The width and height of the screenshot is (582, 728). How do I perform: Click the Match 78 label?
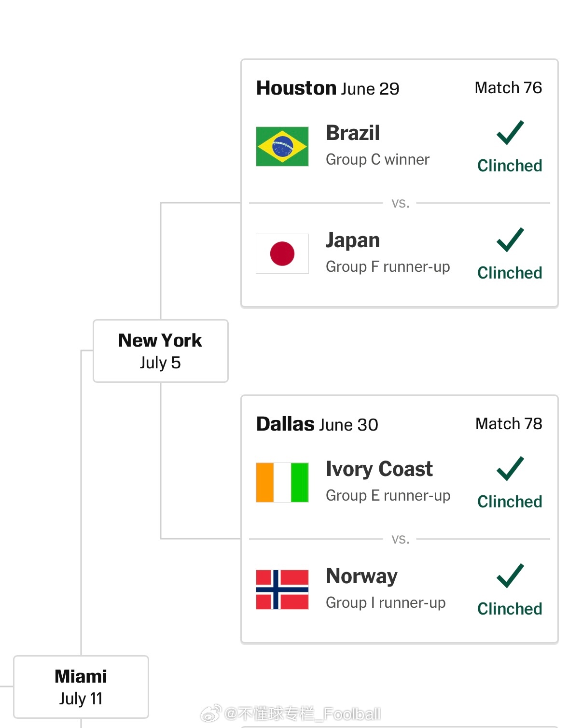tap(509, 424)
